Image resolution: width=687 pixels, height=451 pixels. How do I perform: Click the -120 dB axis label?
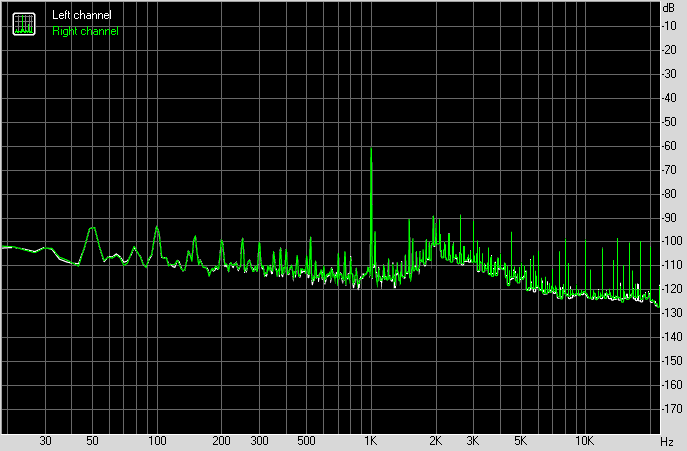672,289
